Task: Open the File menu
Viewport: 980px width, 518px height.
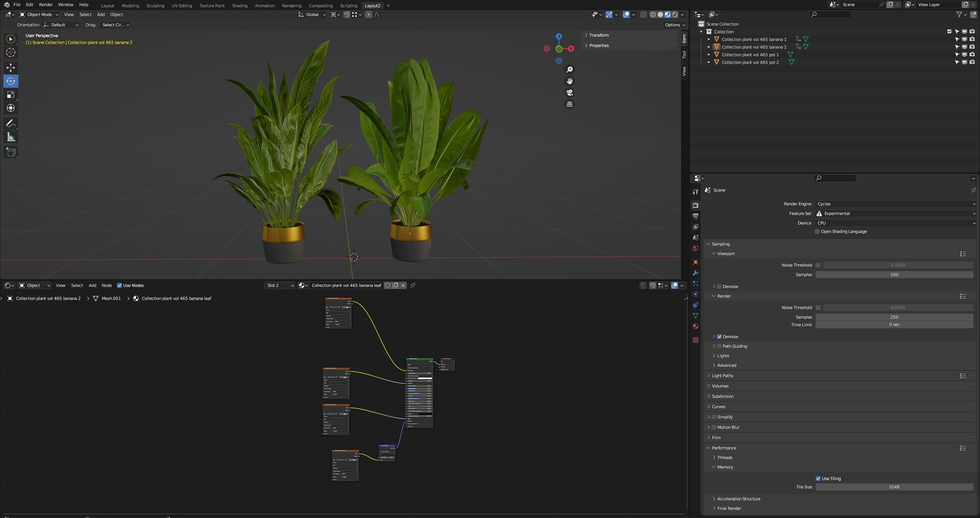Action: [x=17, y=5]
